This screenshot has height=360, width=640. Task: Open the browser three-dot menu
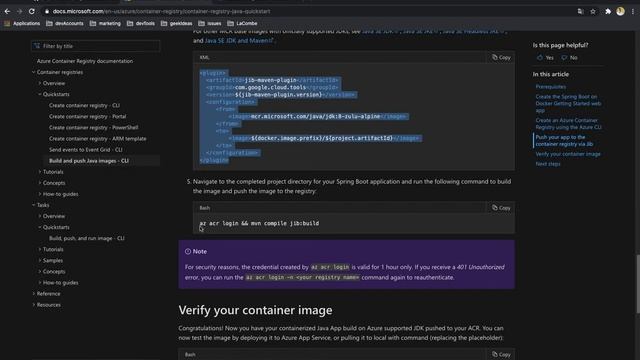(633, 11)
